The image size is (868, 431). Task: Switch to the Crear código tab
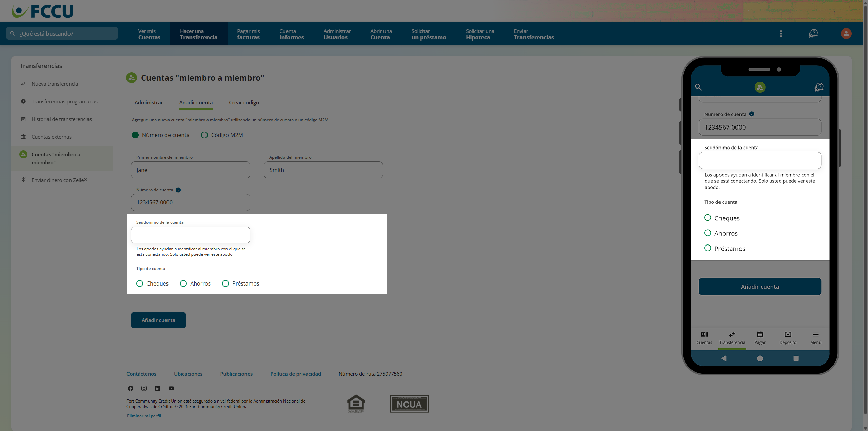[244, 102]
